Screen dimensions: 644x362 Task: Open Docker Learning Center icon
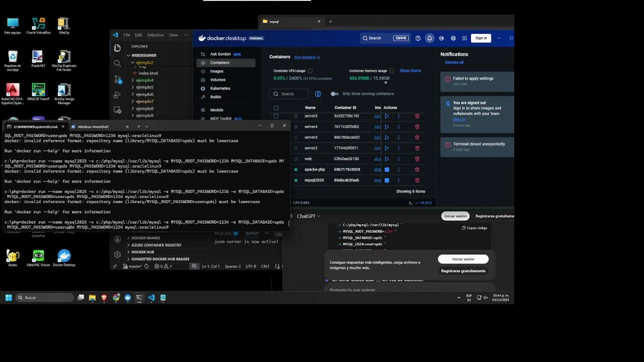441,38
